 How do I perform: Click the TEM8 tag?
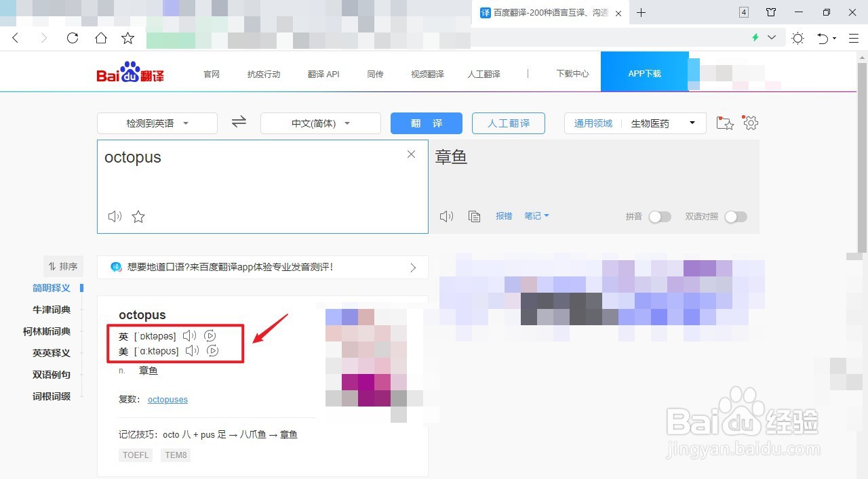(176, 455)
